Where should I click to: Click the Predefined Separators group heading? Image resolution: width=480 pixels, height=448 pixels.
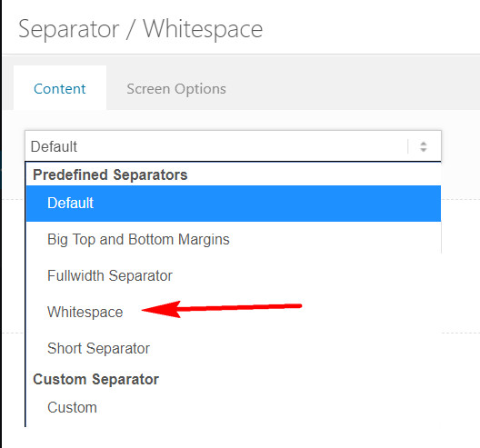pyautogui.click(x=110, y=175)
